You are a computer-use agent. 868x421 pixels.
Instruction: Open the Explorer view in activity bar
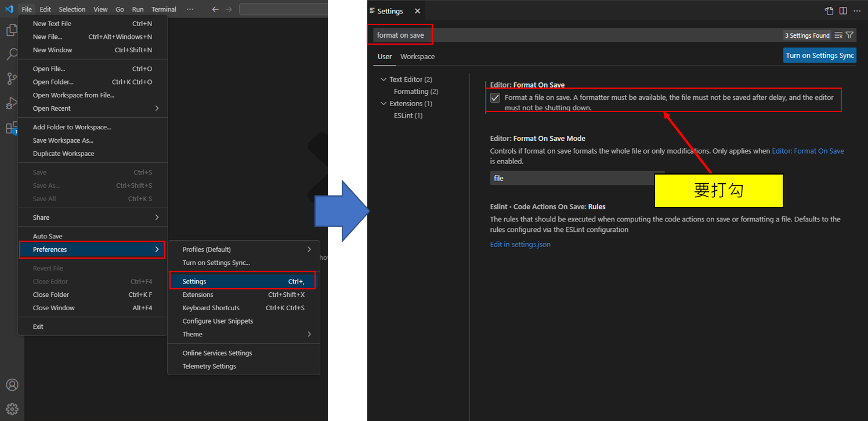(11, 30)
